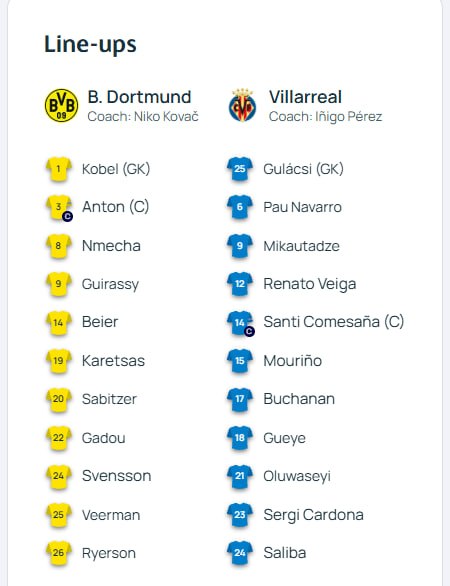
Task: Click on Pau Navarro in Villarreal line-up
Action: tap(302, 207)
